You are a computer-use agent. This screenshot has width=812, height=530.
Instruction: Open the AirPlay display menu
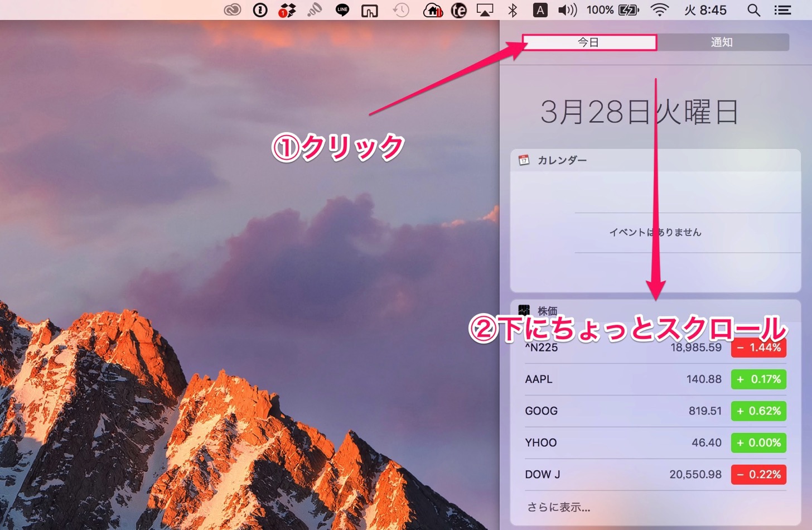click(x=485, y=10)
